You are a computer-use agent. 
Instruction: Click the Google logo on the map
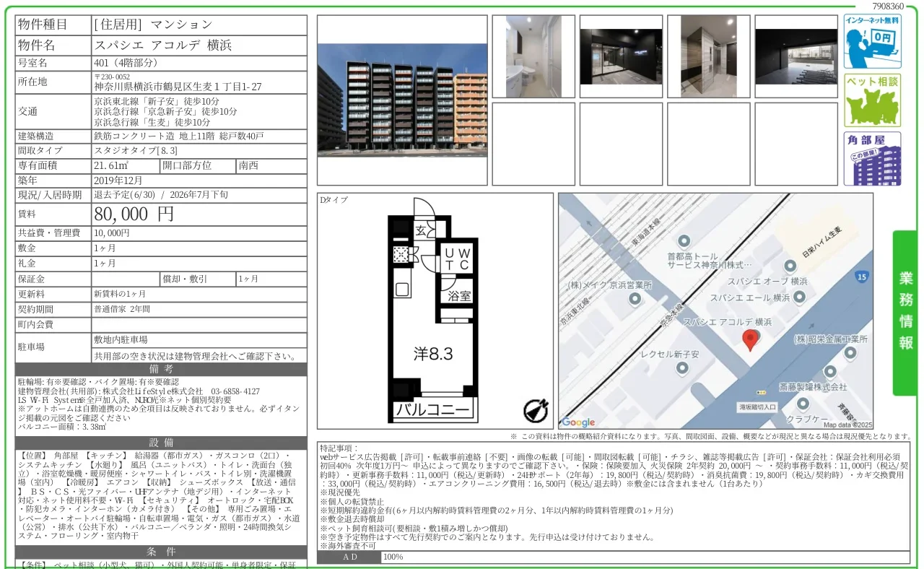578,422
